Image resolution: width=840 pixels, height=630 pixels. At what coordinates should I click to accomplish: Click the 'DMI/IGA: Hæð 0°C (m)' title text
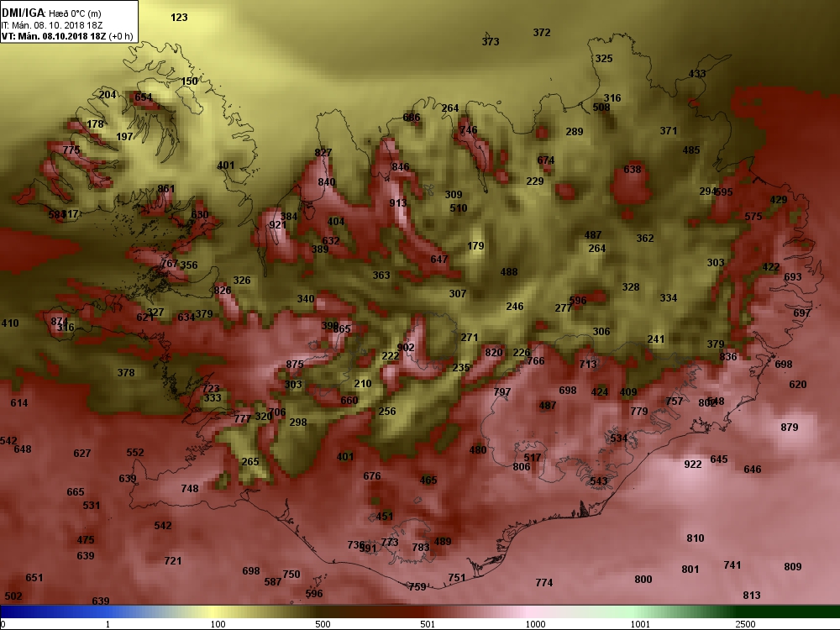click(51, 13)
